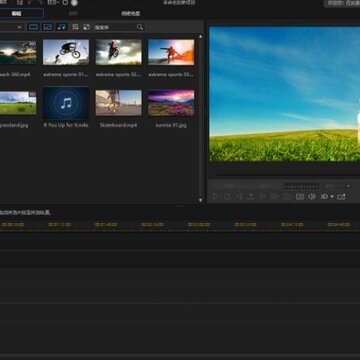This screenshot has width=360, height=360.
Task: Click file name extreme sports 02
Action: [x=119, y=75]
